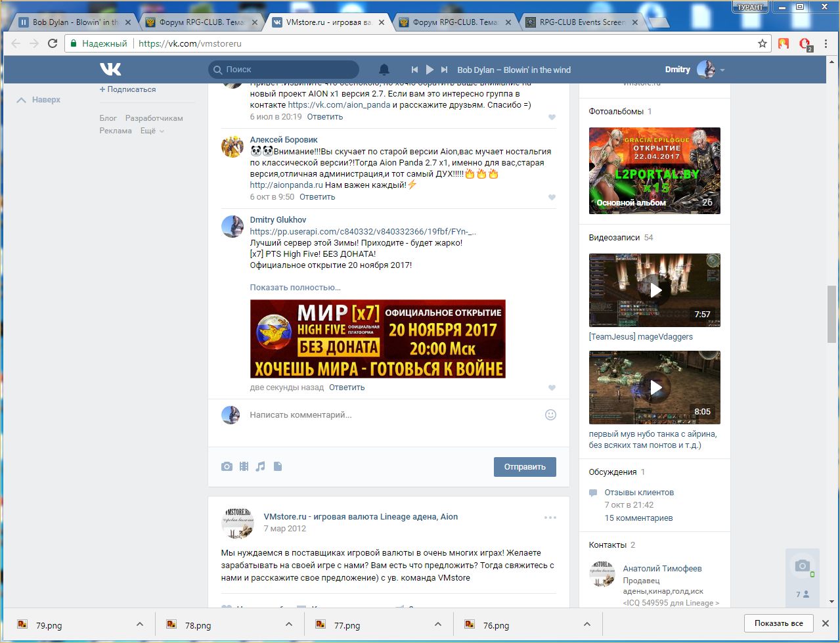Click the Подписаться subscribe link
Viewport: 840px width, 643px height.
tap(128, 89)
